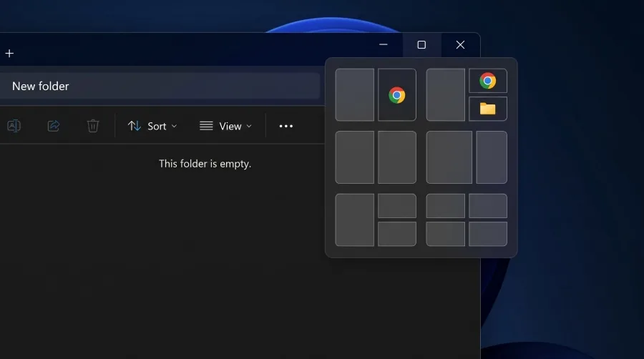Click the 'This folder is empty.' text

(205, 164)
